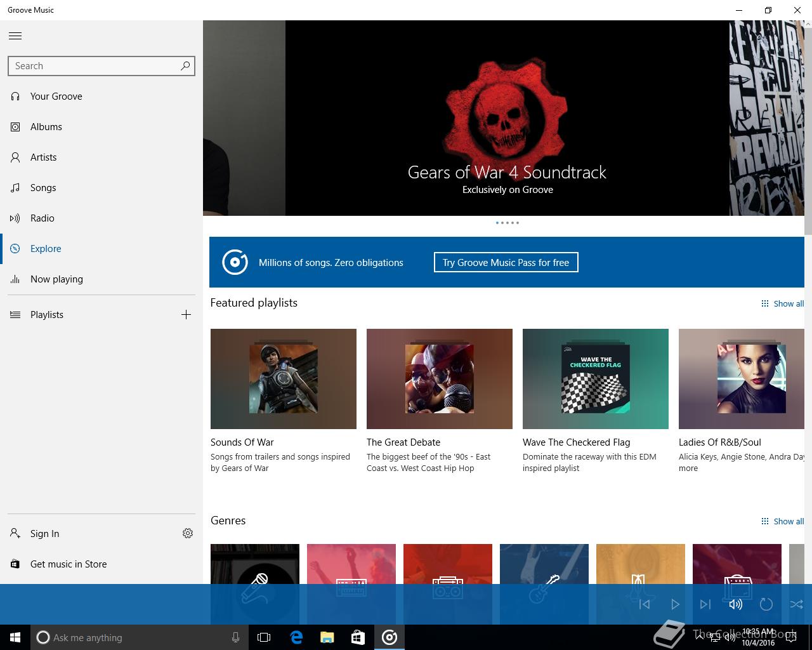This screenshot has width=812, height=650.
Task: Click the Groove disc logo in banner
Action: pyautogui.click(x=235, y=263)
